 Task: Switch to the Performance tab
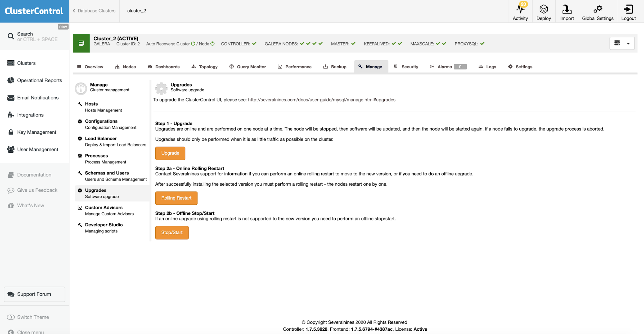[x=294, y=67]
